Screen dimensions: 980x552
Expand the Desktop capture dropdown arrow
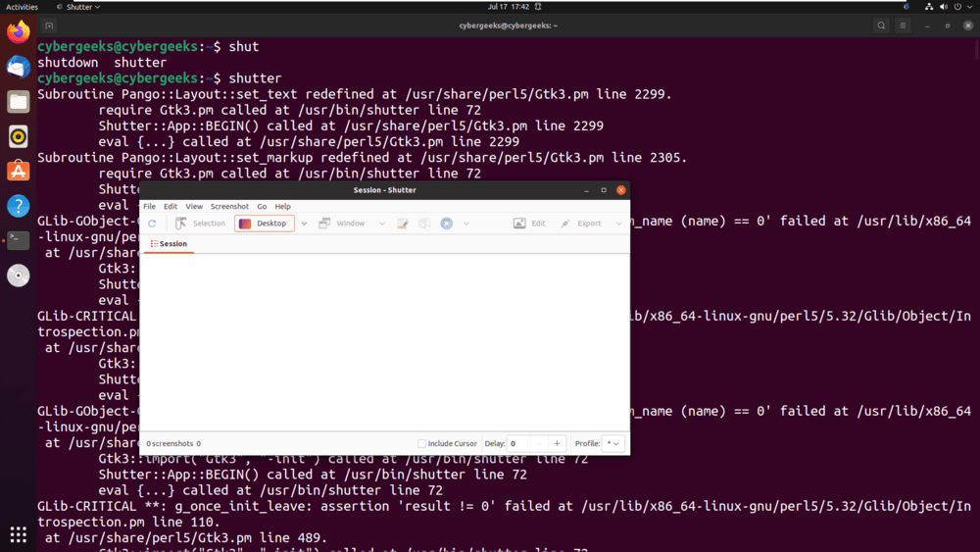tap(304, 224)
